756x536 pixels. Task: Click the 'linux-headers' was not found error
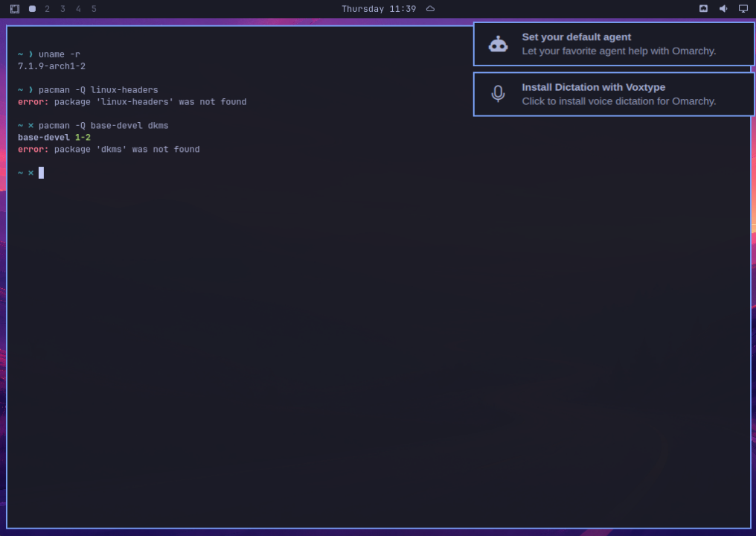[x=132, y=102]
